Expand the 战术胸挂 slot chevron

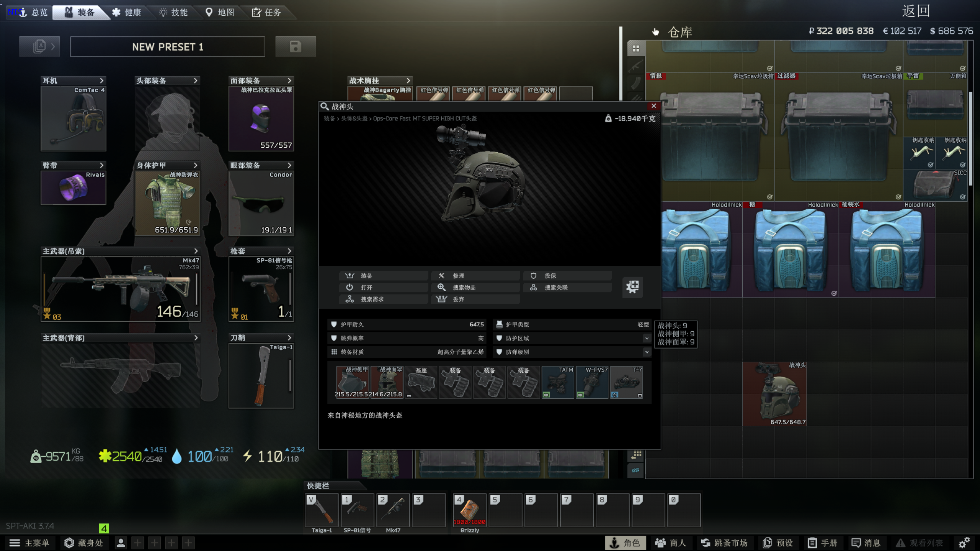point(408,80)
